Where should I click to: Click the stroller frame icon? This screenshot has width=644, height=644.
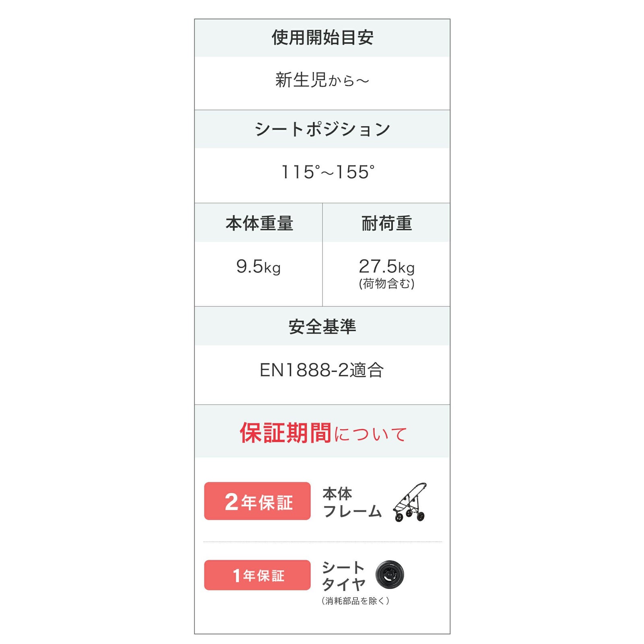pyautogui.click(x=410, y=502)
